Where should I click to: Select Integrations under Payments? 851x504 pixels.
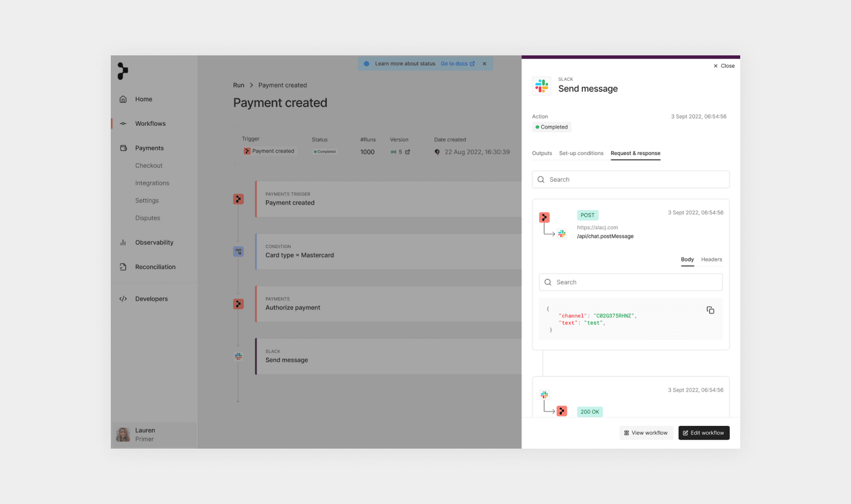pyautogui.click(x=152, y=183)
